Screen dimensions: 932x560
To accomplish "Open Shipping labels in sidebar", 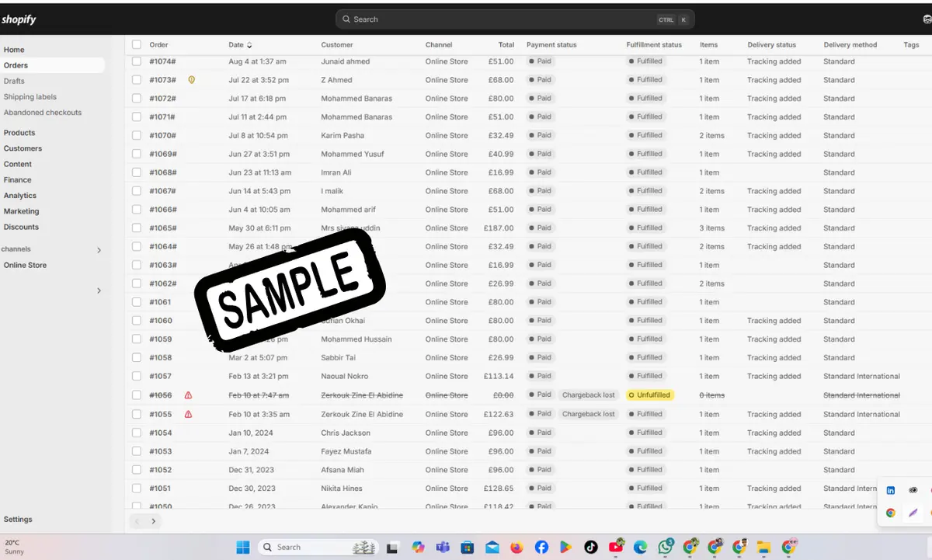I will [x=30, y=97].
